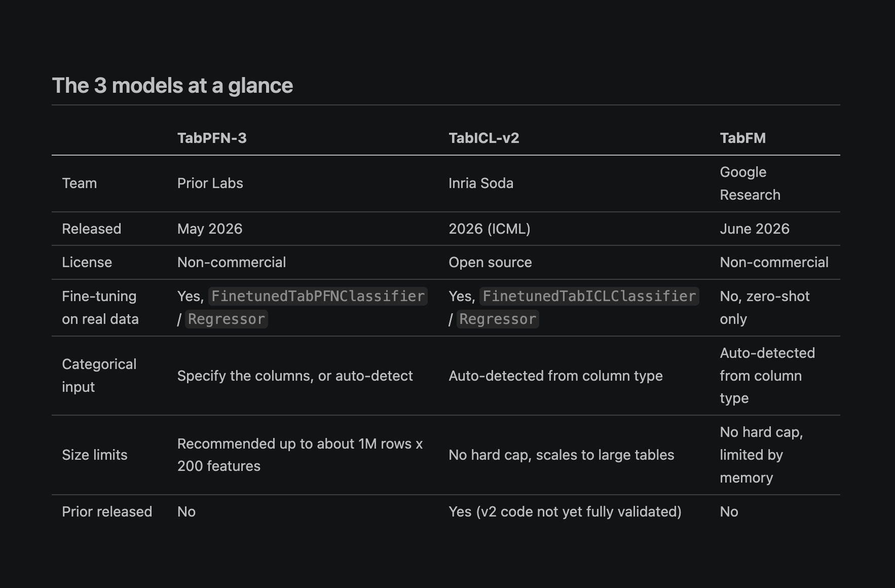Click the 'Google Research' team cell
The width and height of the screenshot is (895, 588).
750,183
